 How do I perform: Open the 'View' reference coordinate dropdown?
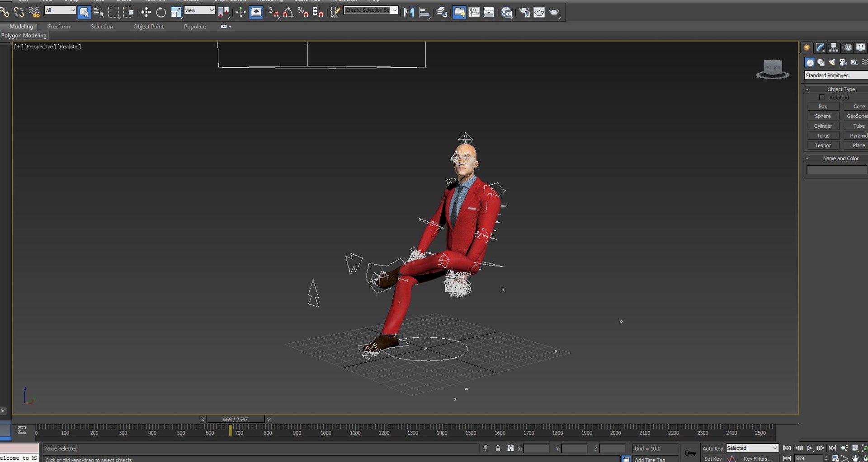click(199, 10)
